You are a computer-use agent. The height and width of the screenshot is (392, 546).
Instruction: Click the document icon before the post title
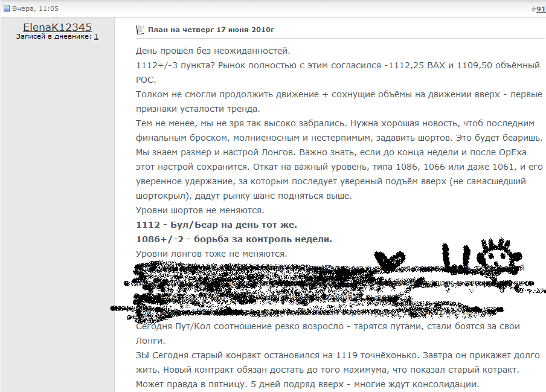pos(140,29)
